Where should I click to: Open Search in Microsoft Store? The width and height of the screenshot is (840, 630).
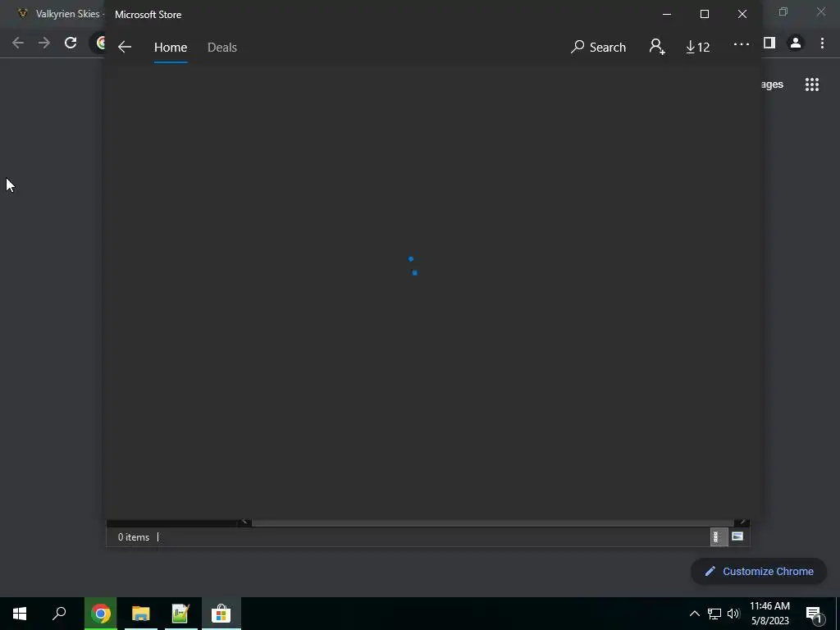coord(598,47)
